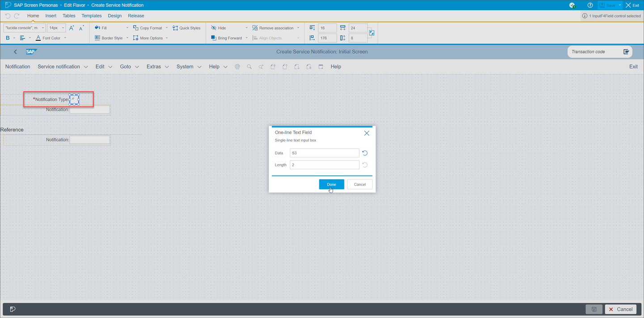This screenshot has height=318, width=644.
Task: Click the new session window icon
Action: pyautogui.click(x=321, y=67)
